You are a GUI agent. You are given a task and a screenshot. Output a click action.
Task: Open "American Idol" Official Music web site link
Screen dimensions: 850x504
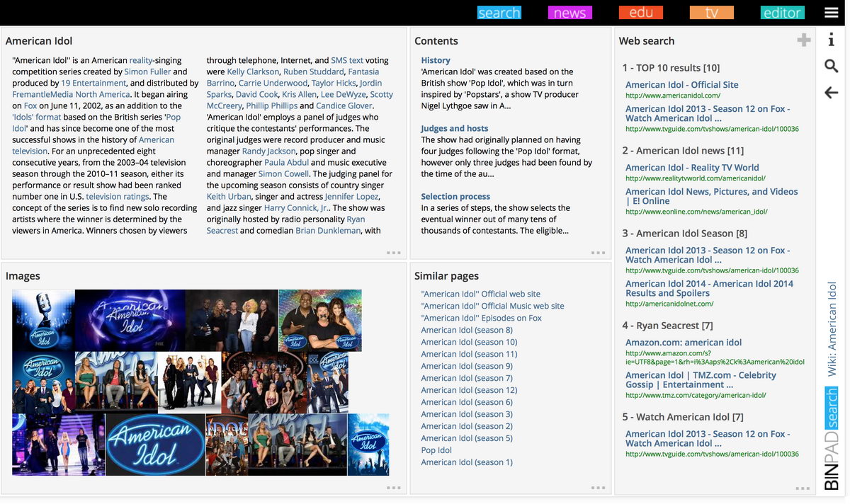[492, 306]
